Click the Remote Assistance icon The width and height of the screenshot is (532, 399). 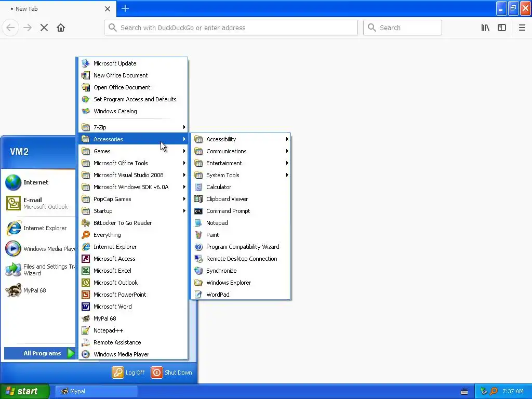86,342
